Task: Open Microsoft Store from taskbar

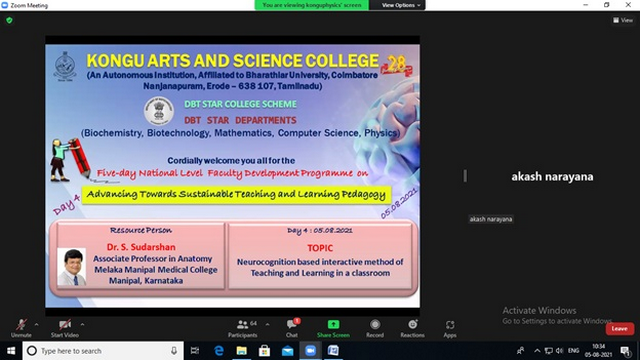Action: pos(264,351)
